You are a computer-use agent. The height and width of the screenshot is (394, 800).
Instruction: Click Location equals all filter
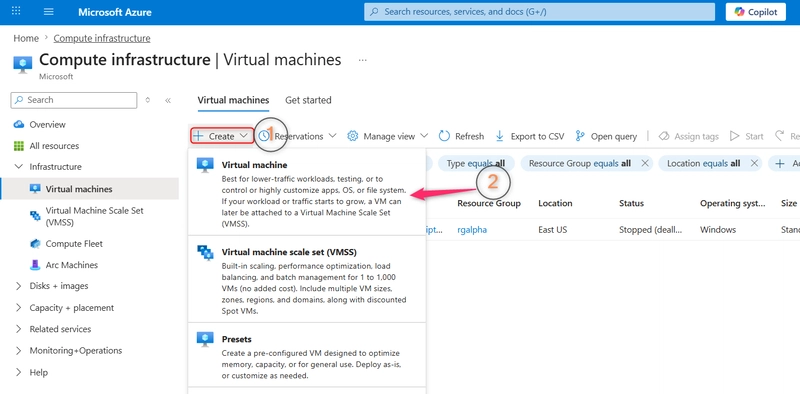pyautogui.click(x=704, y=163)
